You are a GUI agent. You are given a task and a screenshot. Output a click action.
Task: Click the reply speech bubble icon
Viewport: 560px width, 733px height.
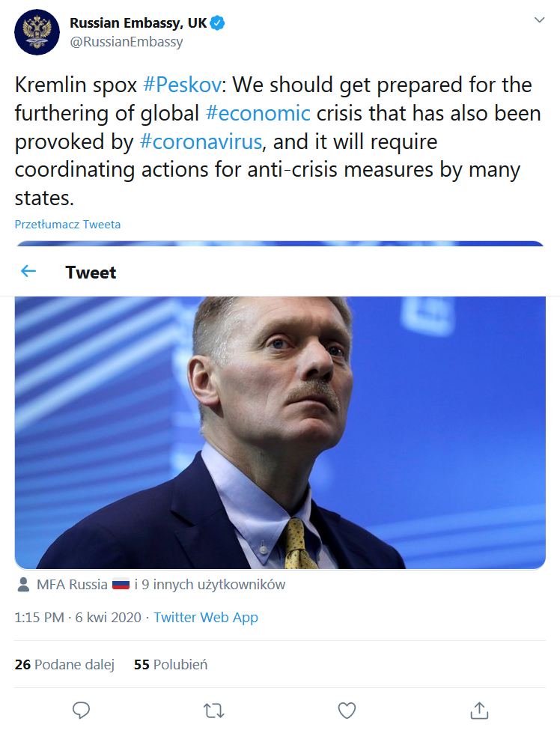click(81, 709)
